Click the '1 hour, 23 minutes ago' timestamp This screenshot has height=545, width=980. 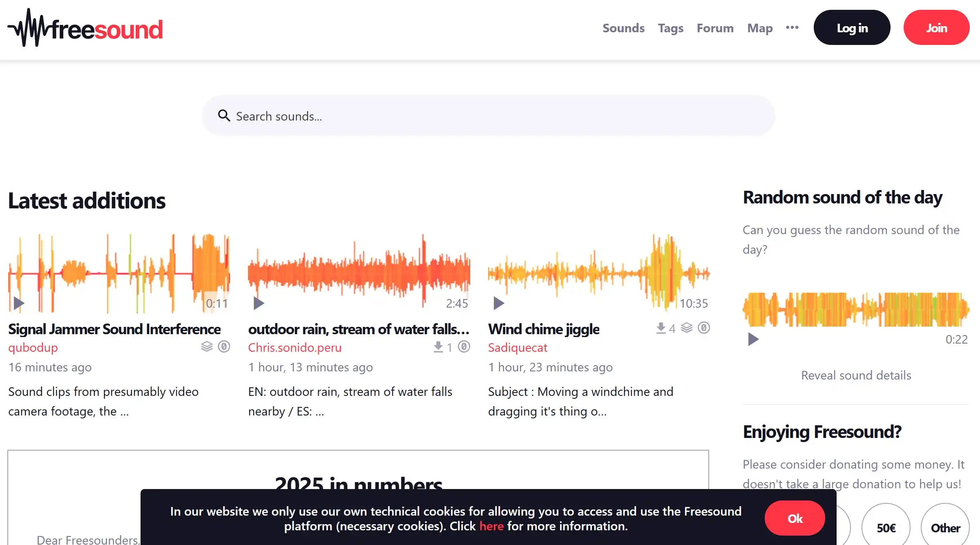pyautogui.click(x=550, y=367)
